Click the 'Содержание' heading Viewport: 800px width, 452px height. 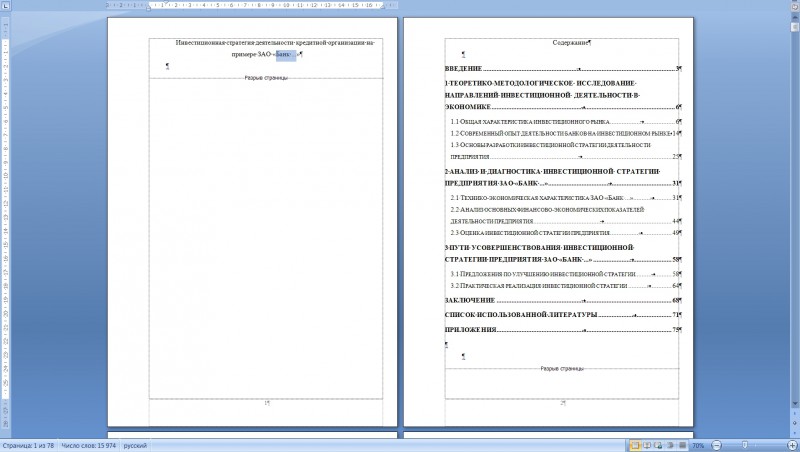click(x=570, y=43)
